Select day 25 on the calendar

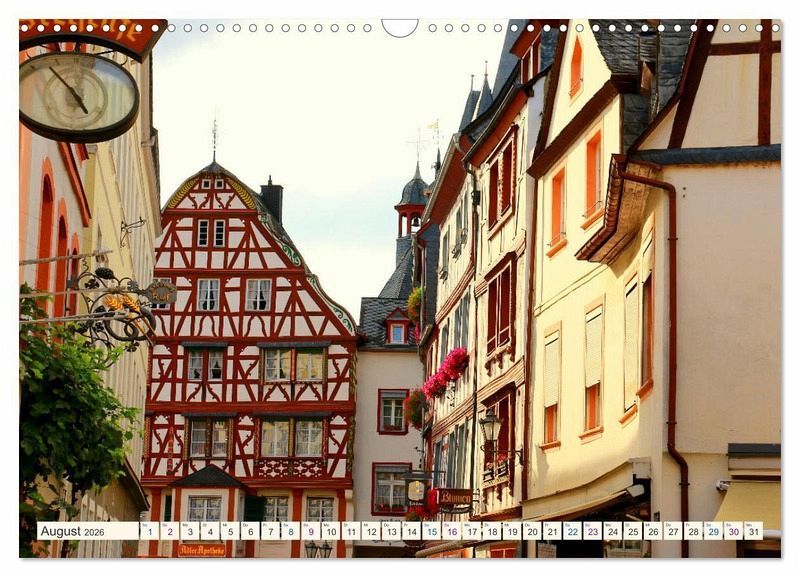tap(632, 531)
